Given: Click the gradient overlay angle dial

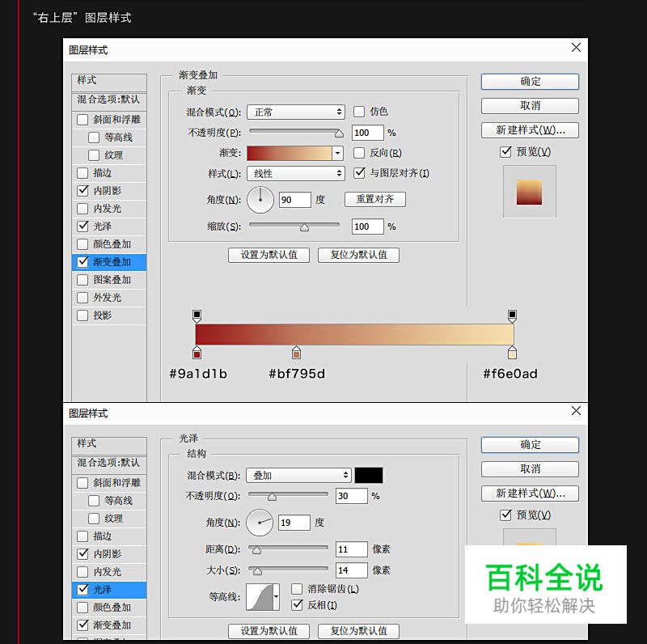Looking at the screenshot, I should [260, 200].
